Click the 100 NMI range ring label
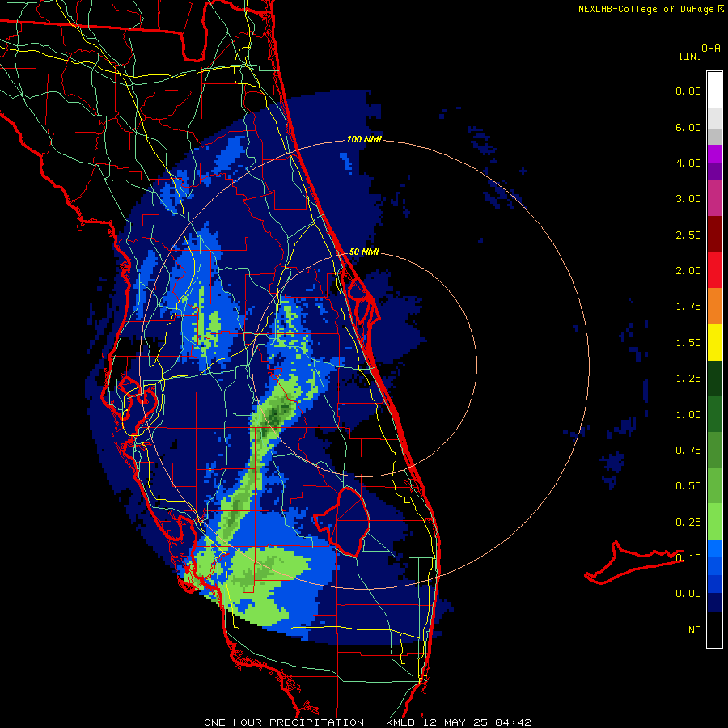Image resolution: width=728 pixels, height=728 pixels. click(364, 139)
